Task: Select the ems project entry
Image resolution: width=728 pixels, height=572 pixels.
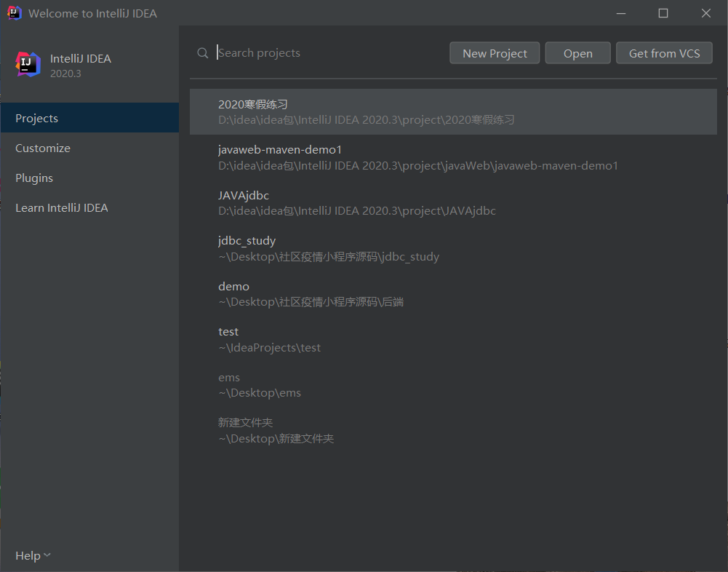Action: click(453, 385)
